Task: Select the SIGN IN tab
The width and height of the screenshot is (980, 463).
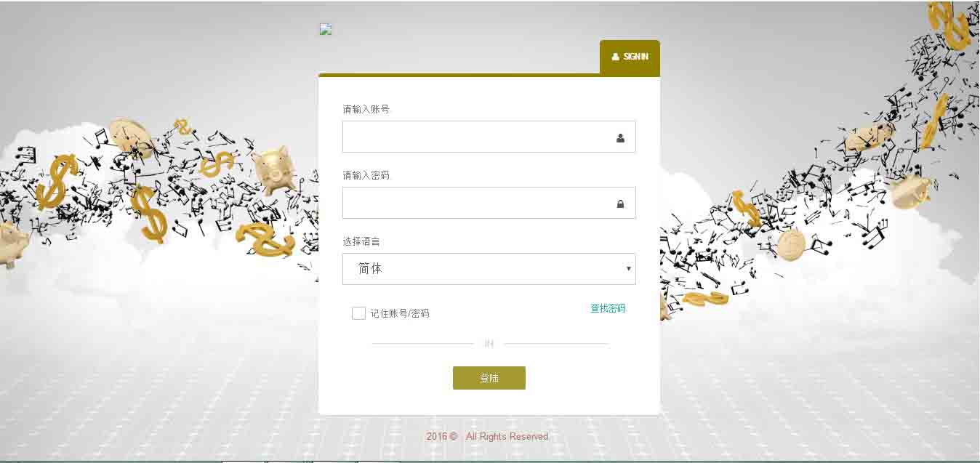Action: click(x=630, y=57)
